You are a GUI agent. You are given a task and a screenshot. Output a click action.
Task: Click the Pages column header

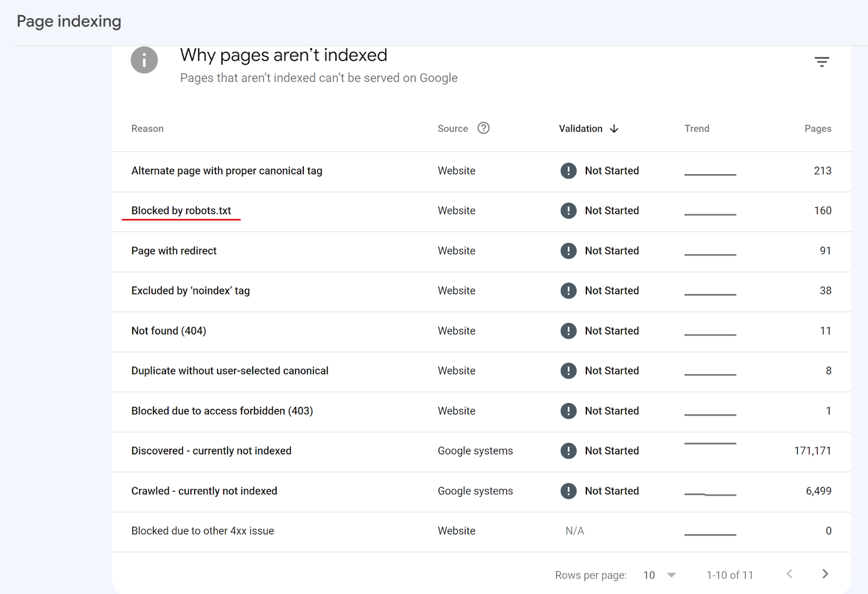coord(818,129)
